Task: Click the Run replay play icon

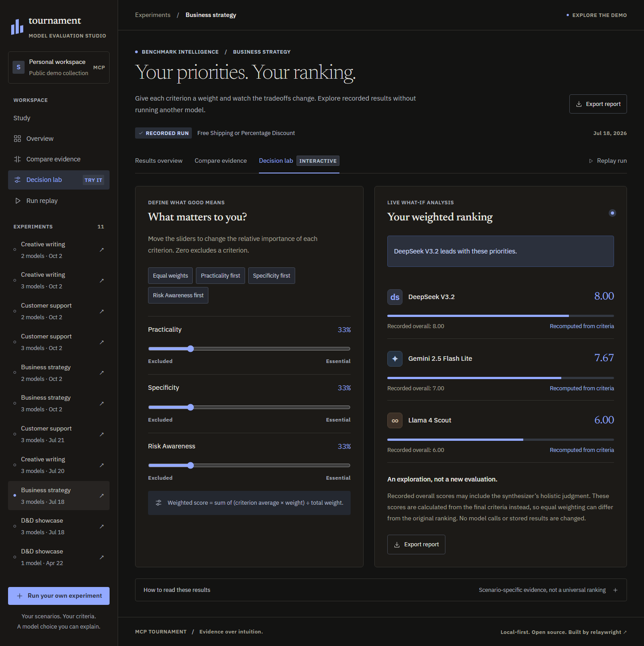Action: point(18,201)
